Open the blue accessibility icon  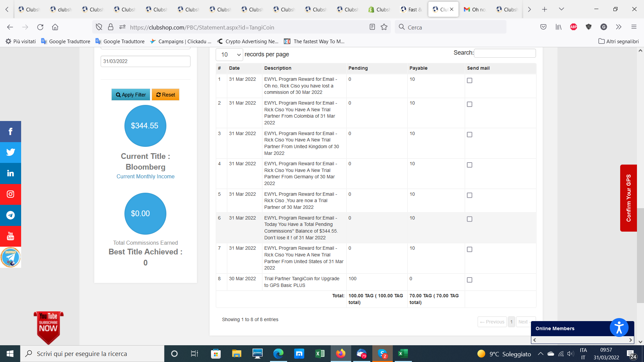pos(619,327)
